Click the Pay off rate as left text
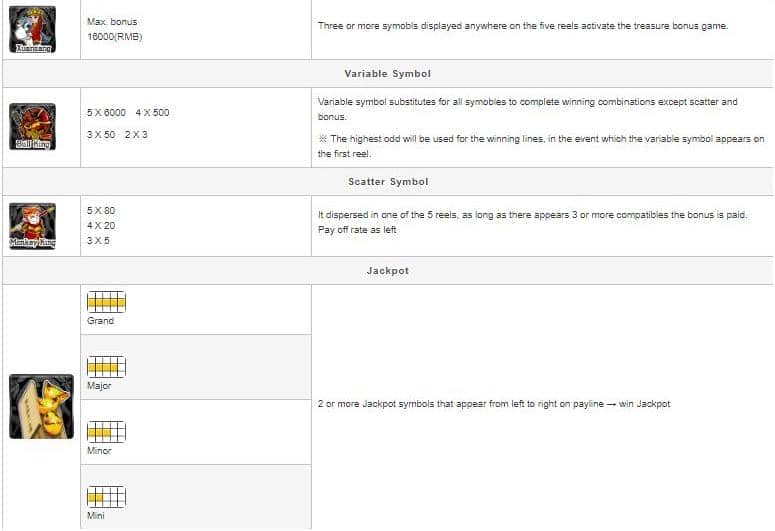The height and width of the screenshot is (531, 775). pyautogui.click(x=357, y=230)
